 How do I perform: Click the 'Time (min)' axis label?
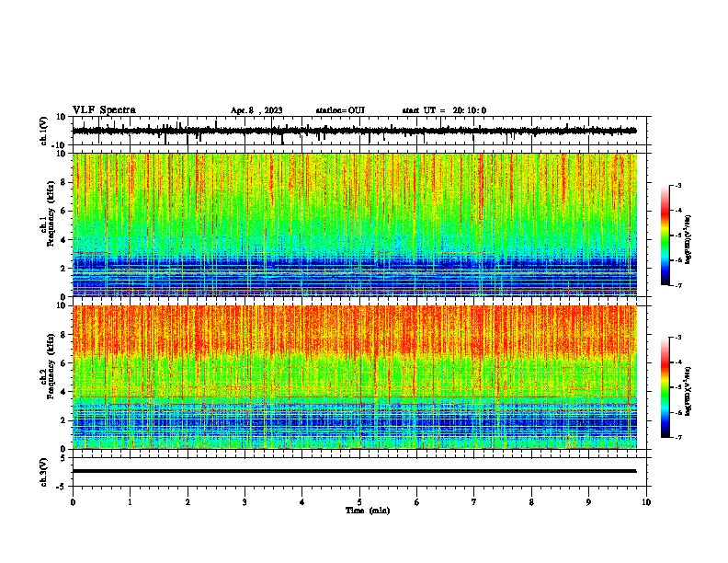click(368, 511)
